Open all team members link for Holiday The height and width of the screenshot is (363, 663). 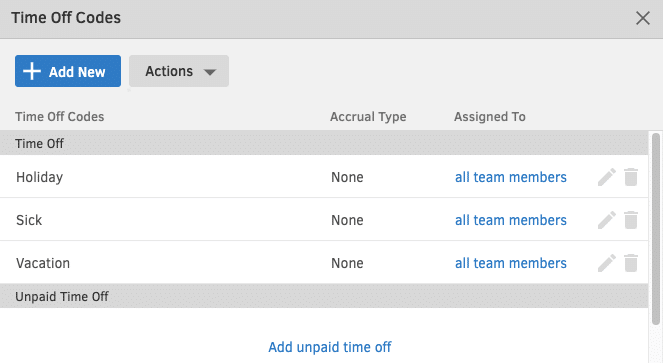pos(511,177)
